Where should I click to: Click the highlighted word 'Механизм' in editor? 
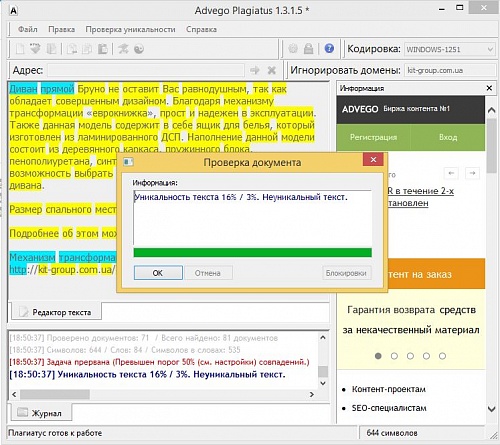point(32,257)
